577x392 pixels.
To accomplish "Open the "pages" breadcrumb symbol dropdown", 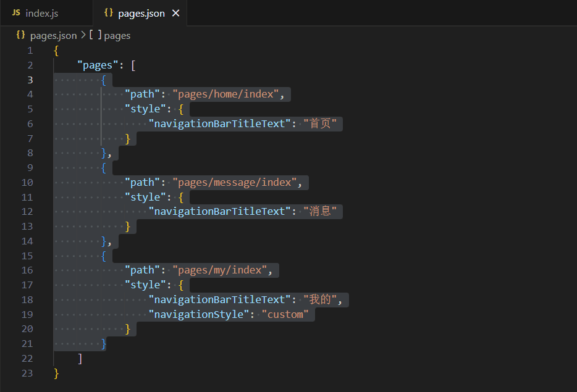I will (117, 35).
